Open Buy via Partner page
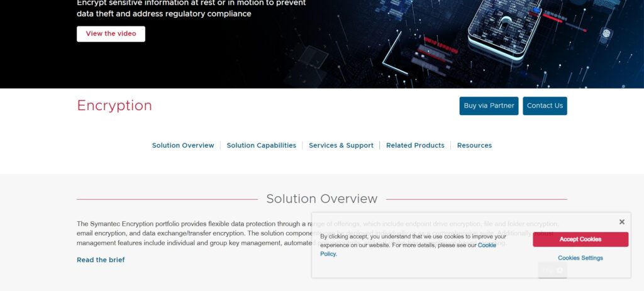 (489, 106)
